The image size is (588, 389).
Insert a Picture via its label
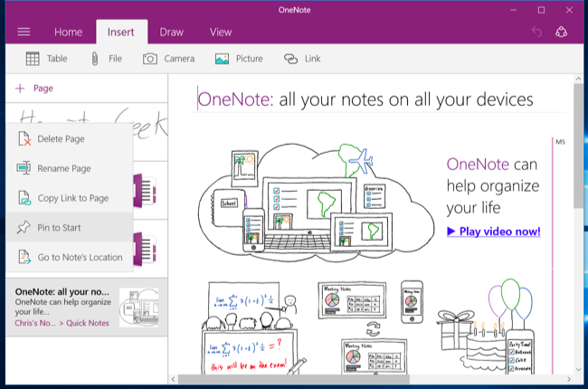250,59
